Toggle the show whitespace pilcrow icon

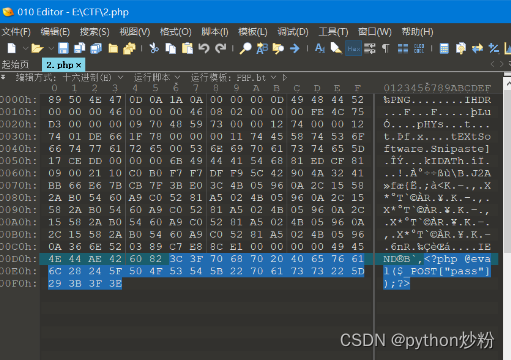[x=385, y=49]
